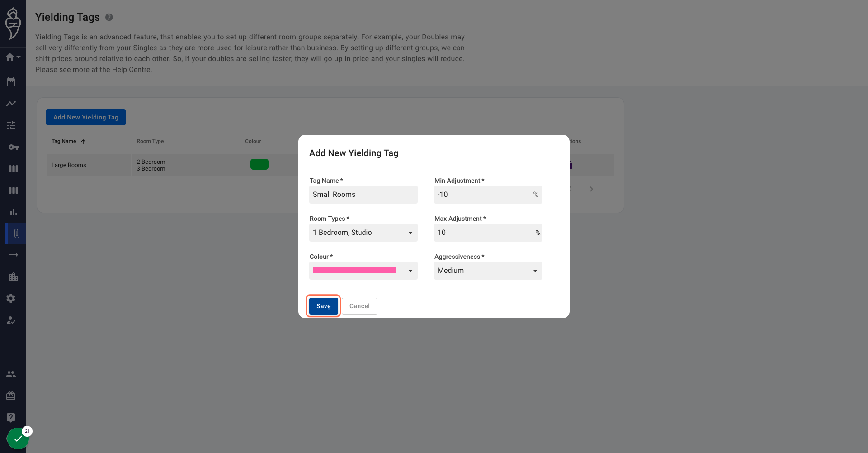Open the bar chart icon in sidebar
The width and height of the screenshot is (868, 453).
14,212
